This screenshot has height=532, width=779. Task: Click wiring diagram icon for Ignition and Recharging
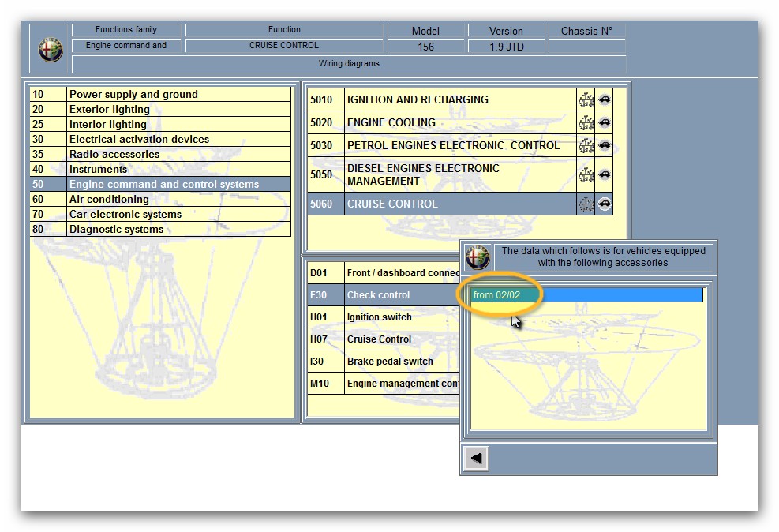coord(586,100)
